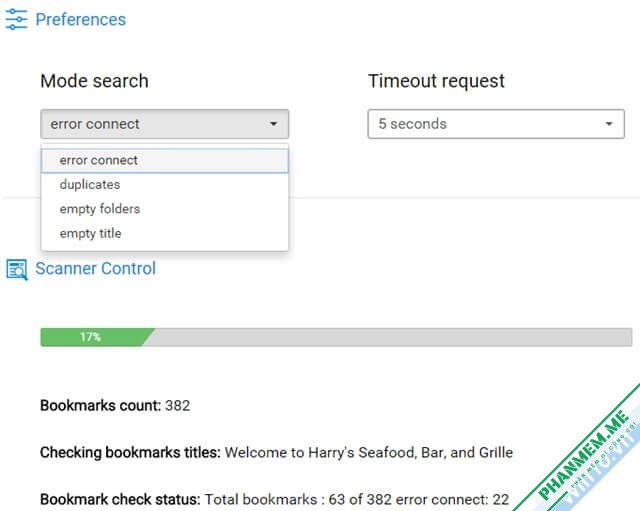Click the 'Checking bookmarks titles:' label

click(130, 452)
